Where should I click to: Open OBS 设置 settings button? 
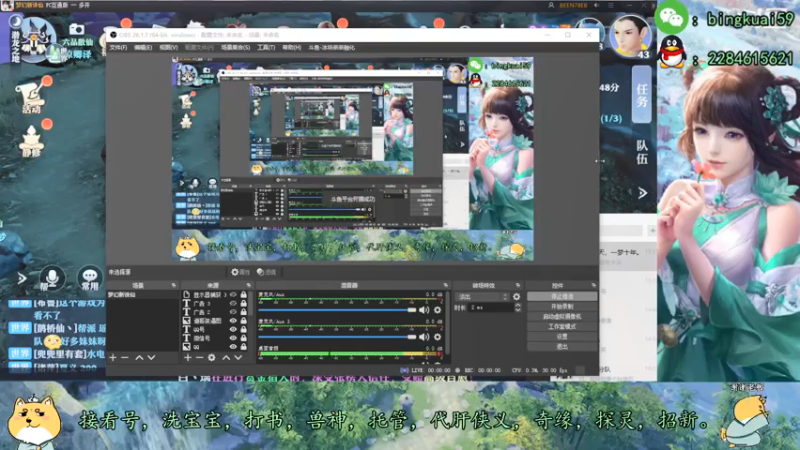562,337
